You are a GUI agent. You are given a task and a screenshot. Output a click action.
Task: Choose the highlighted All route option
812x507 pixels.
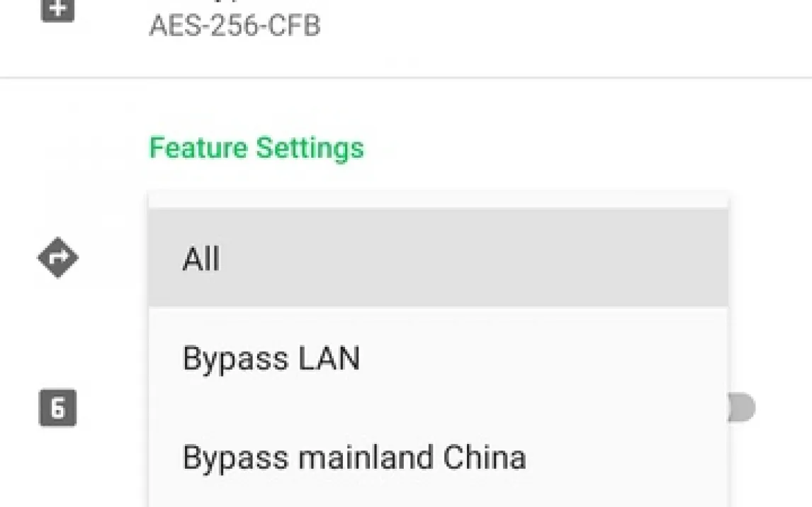[438, 258]
